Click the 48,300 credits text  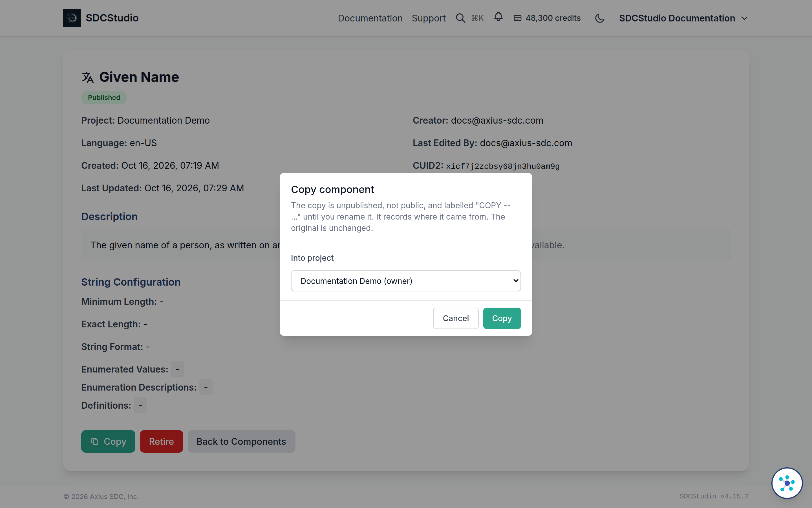coord(553,18)
